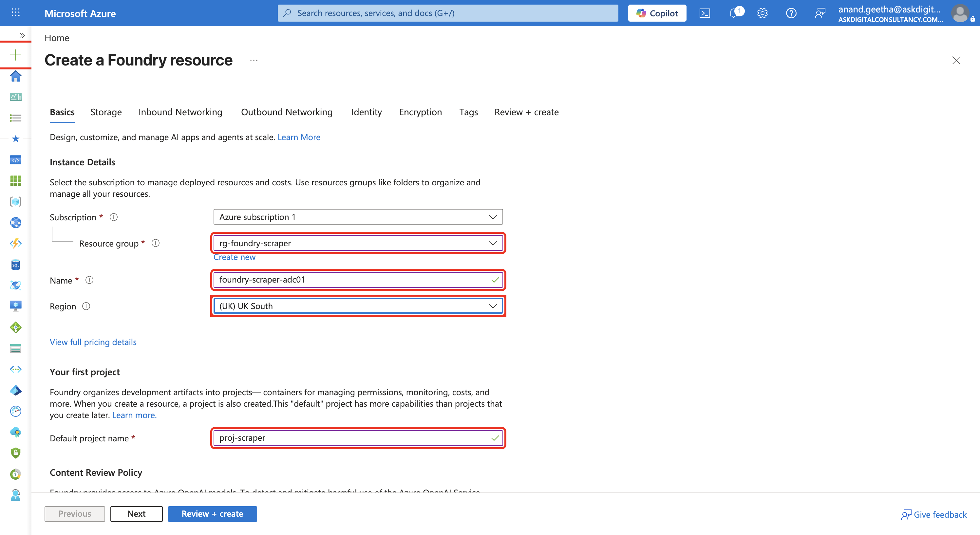Open Microsoft Entra ID sidebar icon
980x535 pixels.
point(16,390)
